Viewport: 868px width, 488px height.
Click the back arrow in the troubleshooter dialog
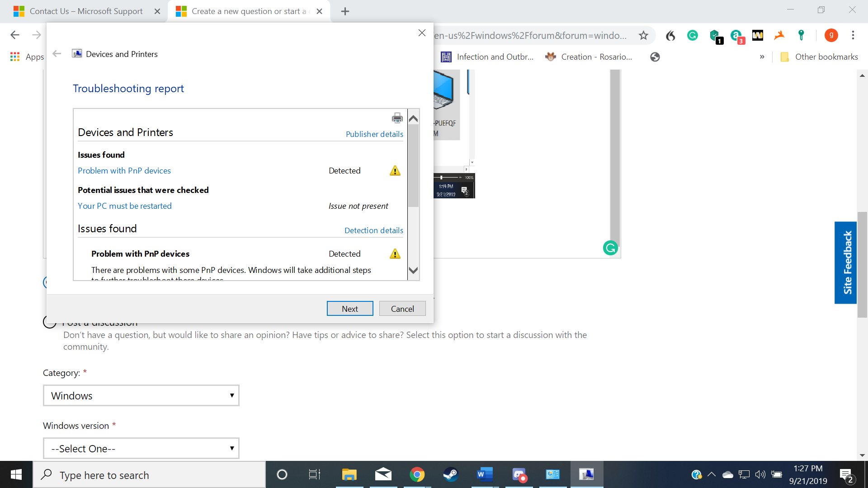coord(57,53)
